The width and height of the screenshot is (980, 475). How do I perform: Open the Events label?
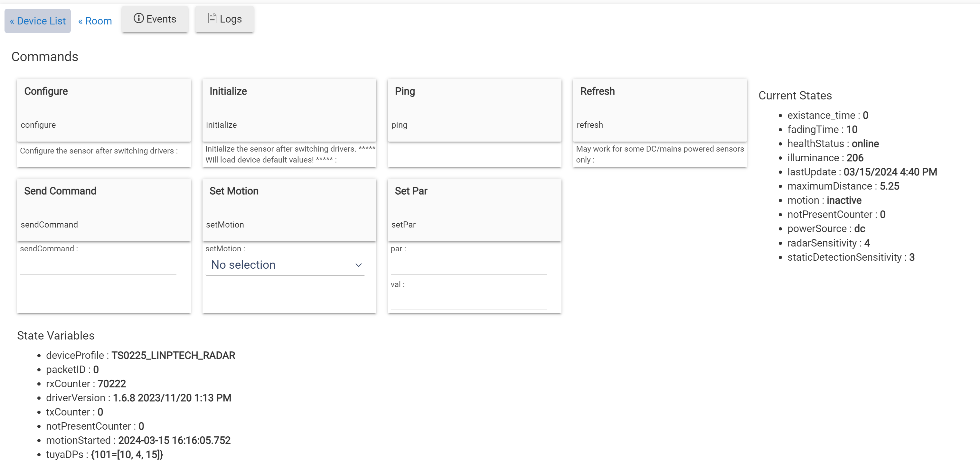pos(161,19)
